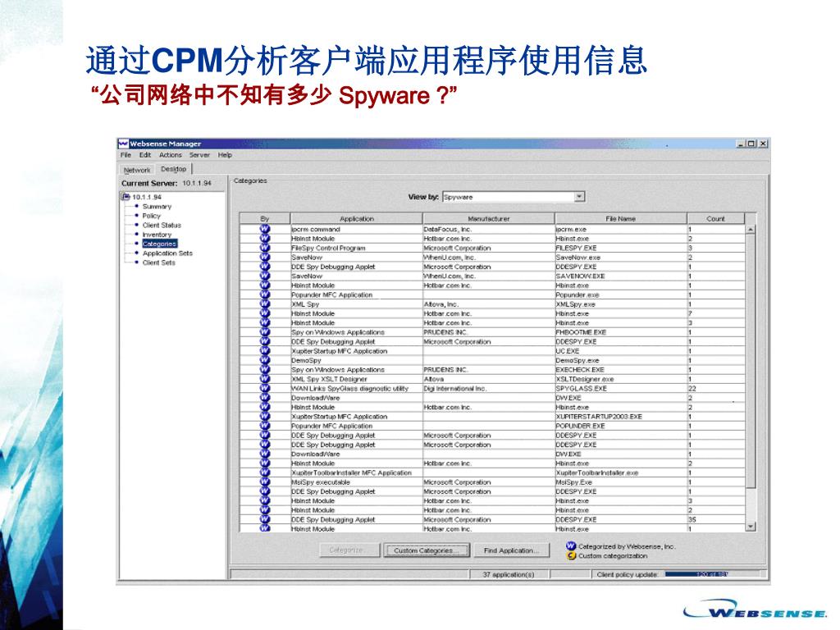Image resolution: width=840 pixels, height=630 pixels.
Task: Open the View by Spyware dropdown
Action: tap(579, 197)
